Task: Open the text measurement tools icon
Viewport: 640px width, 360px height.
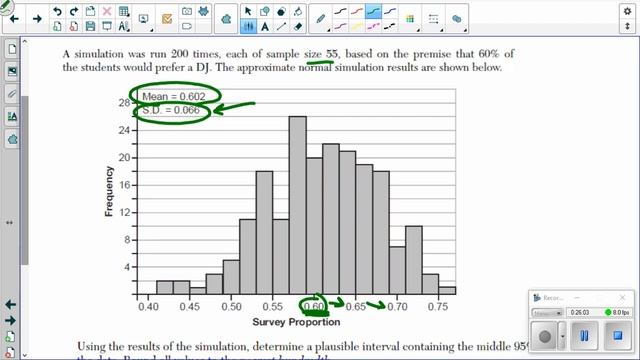Action: point(124,27)
